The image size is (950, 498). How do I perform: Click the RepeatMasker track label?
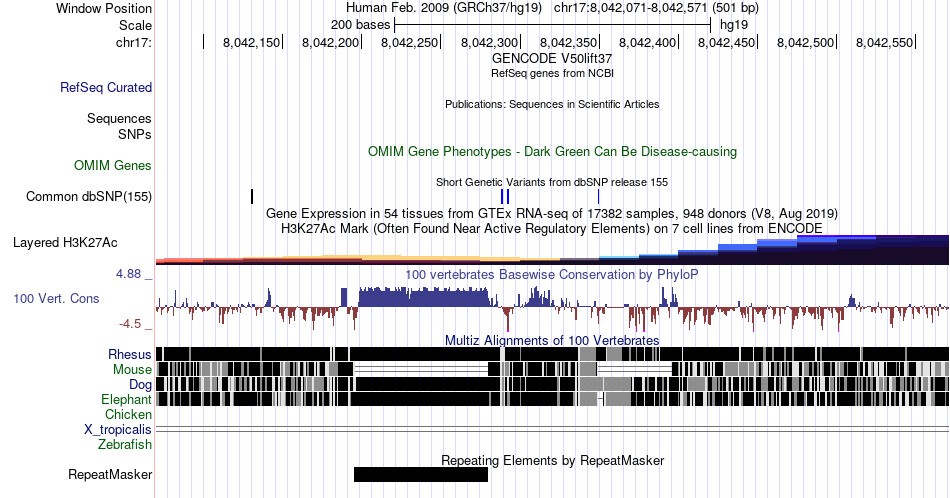pos(110,474)
